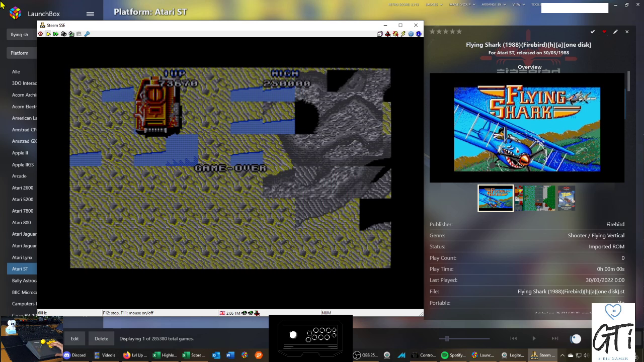
Task: Toggle the completed checkmark for Flying Shark
Action: 593,32
